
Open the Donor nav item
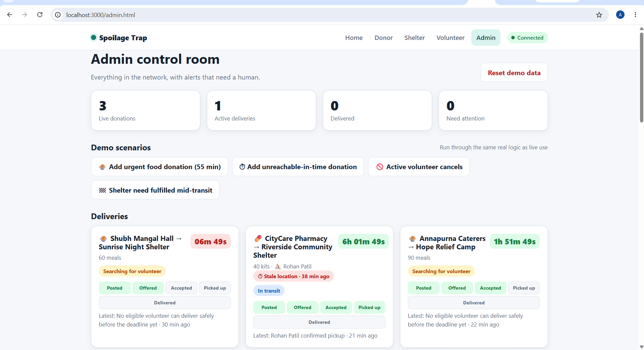[384, 38]
